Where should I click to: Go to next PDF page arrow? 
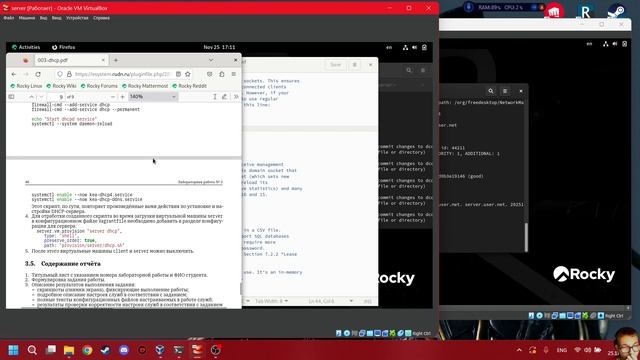pyautogui.click(x=41, y=97)
